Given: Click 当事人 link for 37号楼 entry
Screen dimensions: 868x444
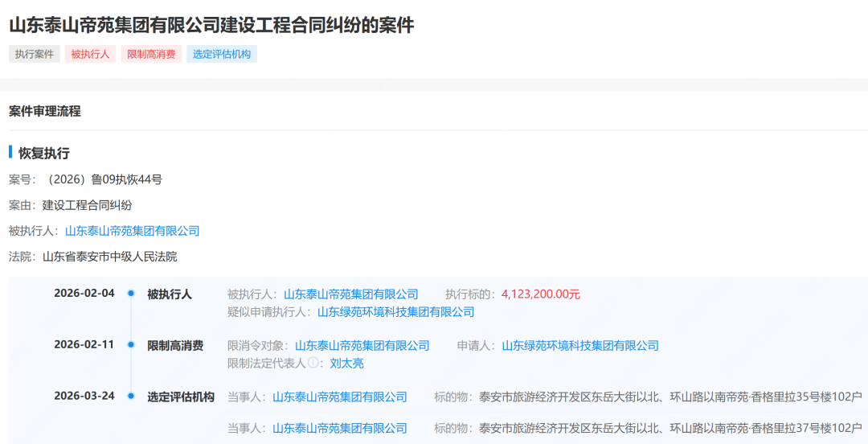Looking at the screenshot, I should tap(339, 428).
